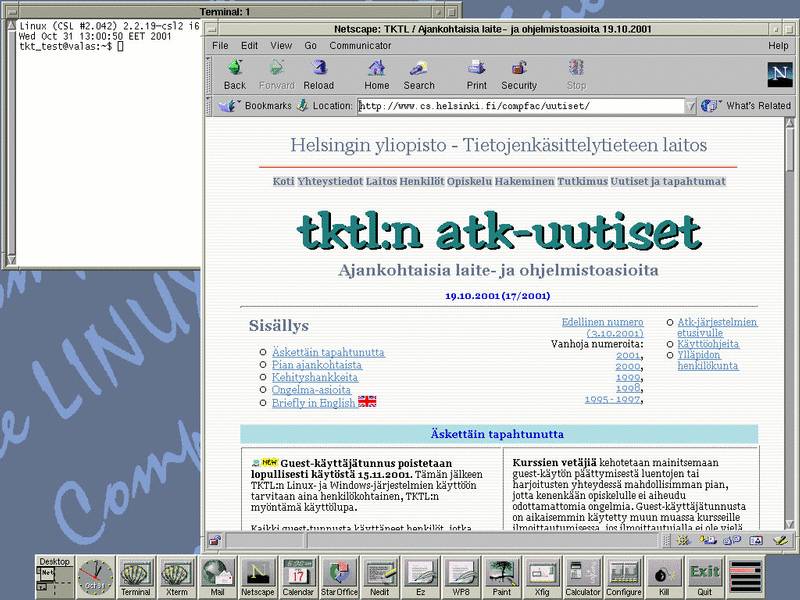The image size is (800, 600).
Task: Launch Xterm from the panel
Action: [177, 577]
